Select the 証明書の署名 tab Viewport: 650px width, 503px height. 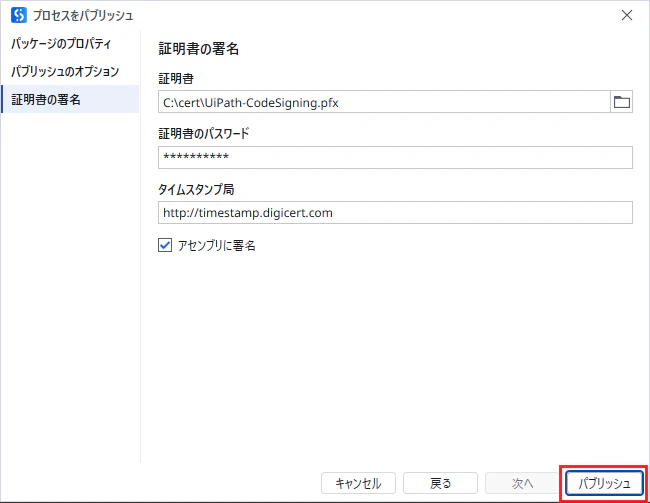pos(70,99)
